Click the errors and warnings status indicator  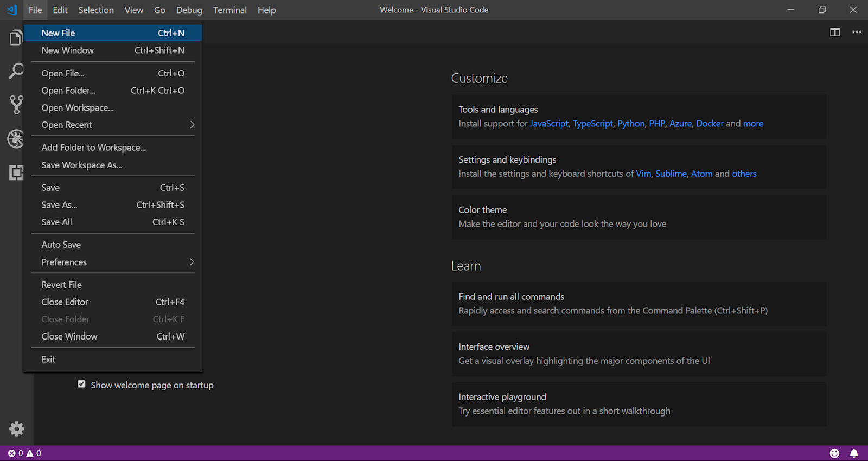coord(24,453)
